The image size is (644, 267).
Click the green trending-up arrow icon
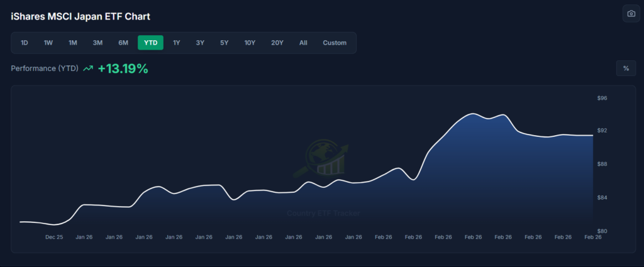pyautogui.click(x=88, y=68)
